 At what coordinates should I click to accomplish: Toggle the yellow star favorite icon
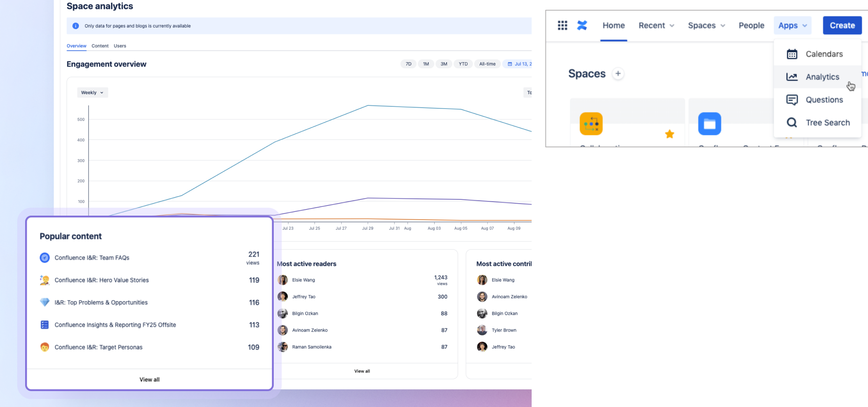(x=669, y=134)
